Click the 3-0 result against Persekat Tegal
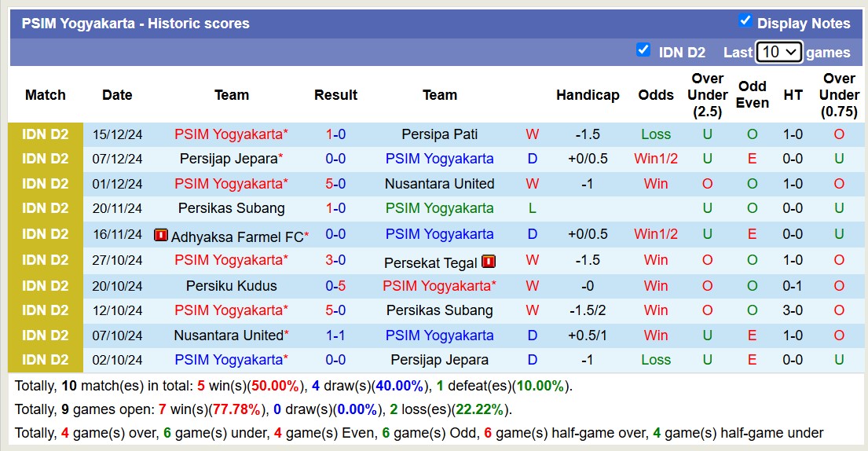Viewport: 868px width, 451px height. [335, 260]
